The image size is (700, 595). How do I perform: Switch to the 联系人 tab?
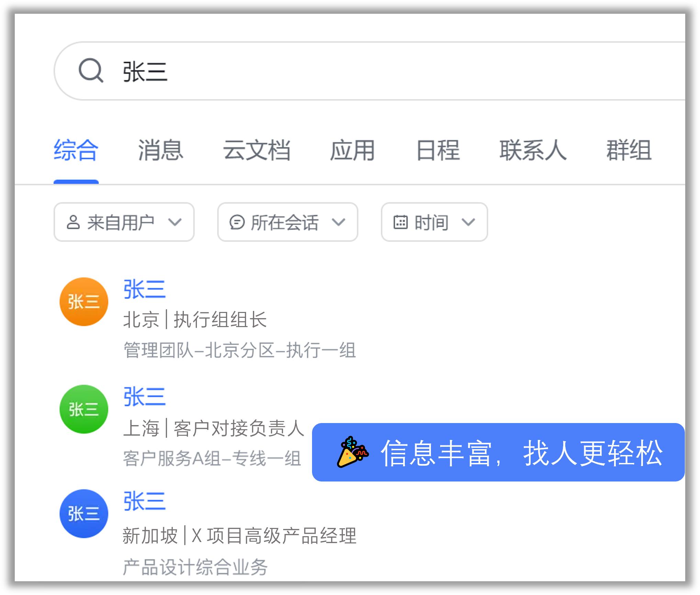pyautogui.click(x=533, y=150)
